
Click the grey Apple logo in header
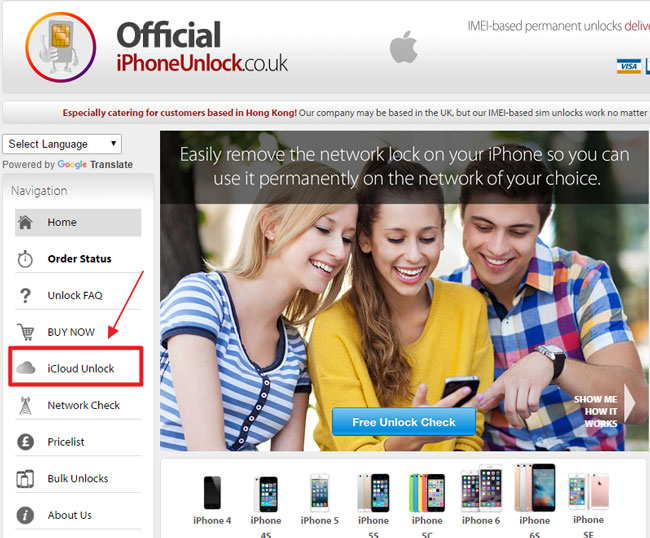point(403,47)
